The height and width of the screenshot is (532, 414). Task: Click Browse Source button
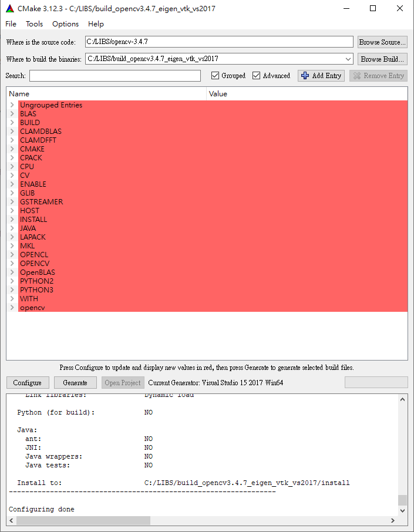[x=382, y=42]
